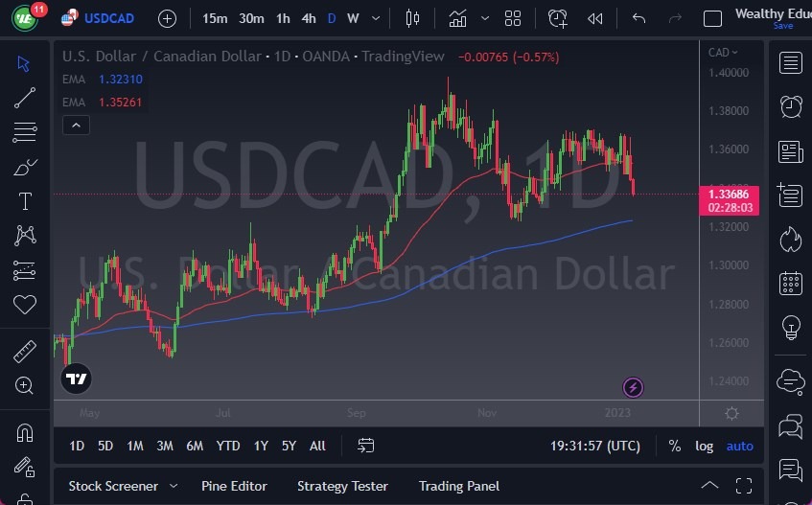Click the compare or add symbol plus

coord(167,19)
